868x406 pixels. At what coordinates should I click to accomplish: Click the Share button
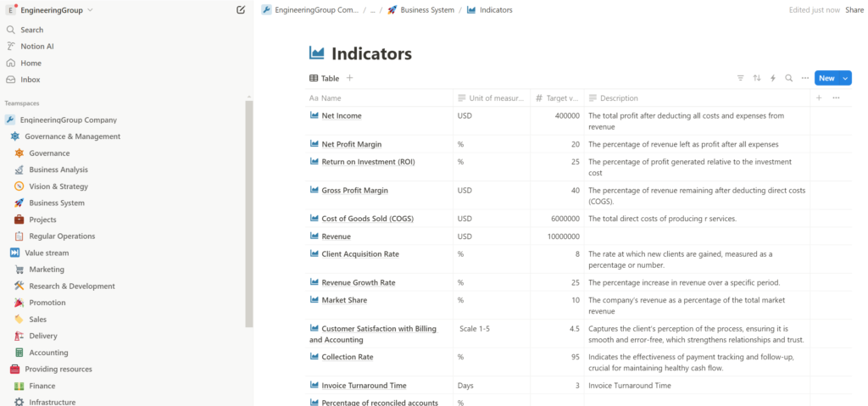click(x=854, y=10)
